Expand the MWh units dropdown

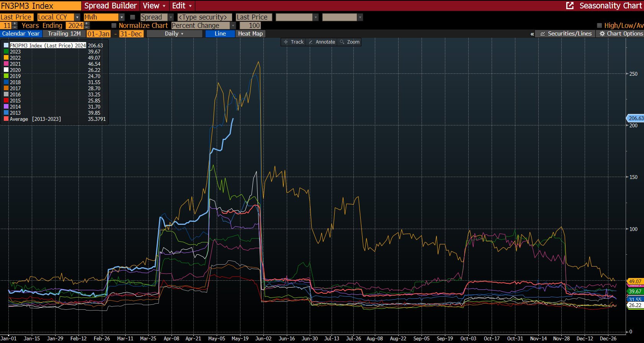click(x=122, y=17)
